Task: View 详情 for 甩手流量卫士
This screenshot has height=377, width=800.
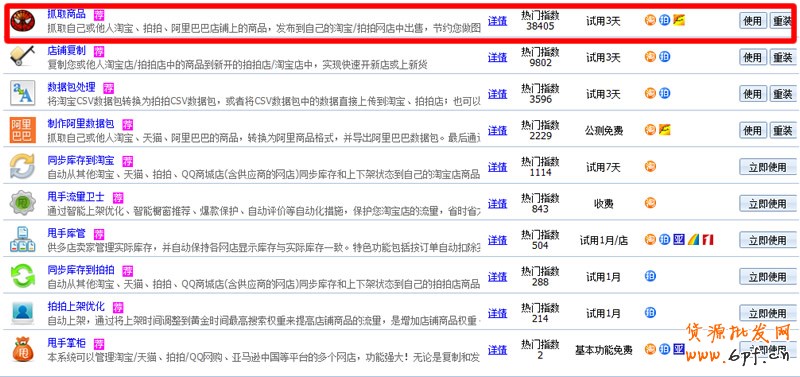Action: point(497,204)
